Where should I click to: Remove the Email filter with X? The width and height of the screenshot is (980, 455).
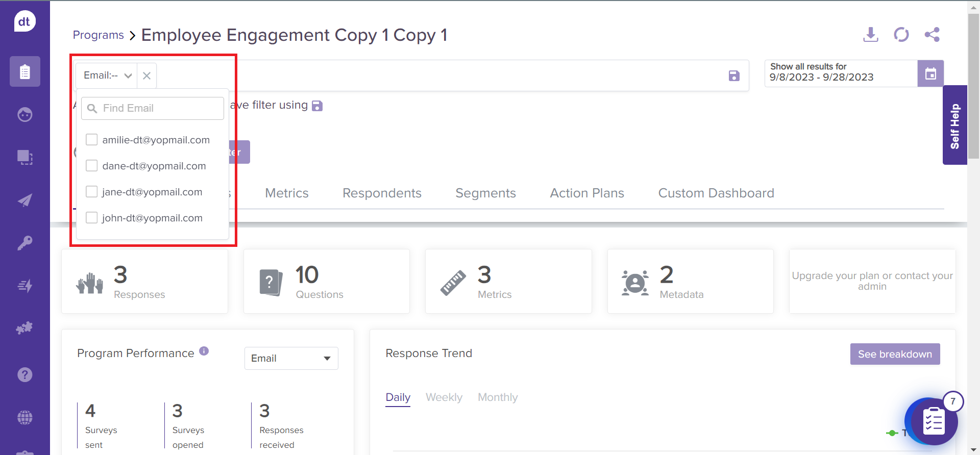click(x=146, y=75)
